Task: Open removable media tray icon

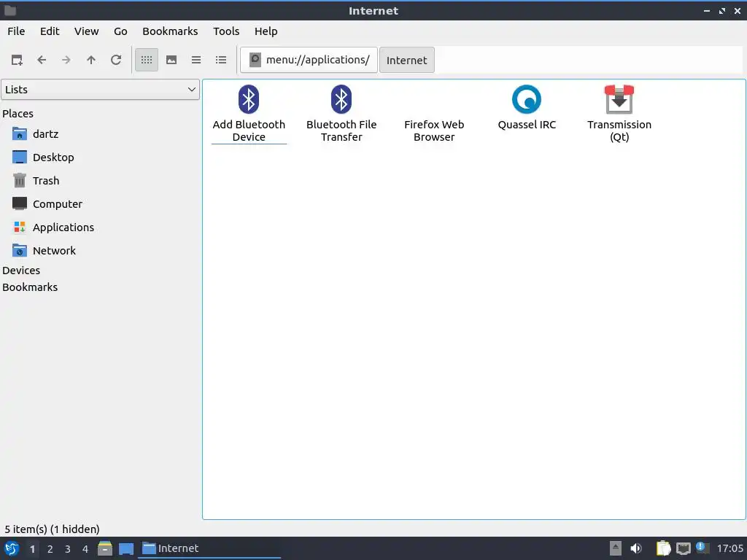Action: (616, 548)
